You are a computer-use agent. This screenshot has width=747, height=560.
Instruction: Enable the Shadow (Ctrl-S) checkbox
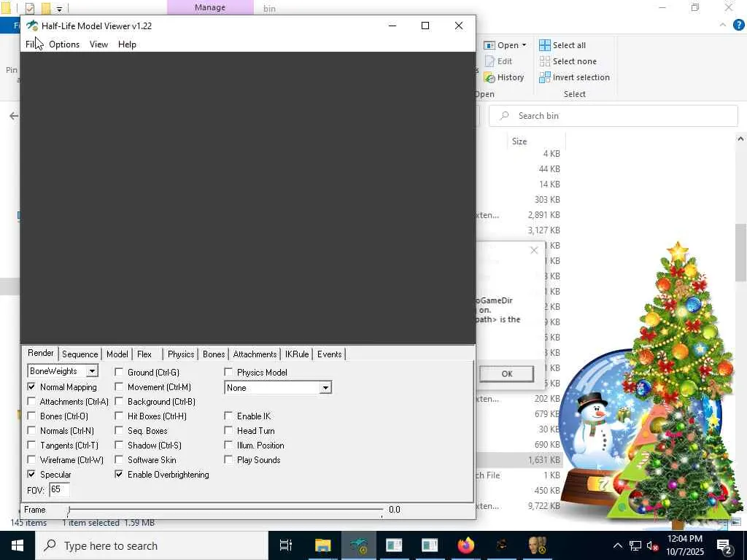click(119, 446)
